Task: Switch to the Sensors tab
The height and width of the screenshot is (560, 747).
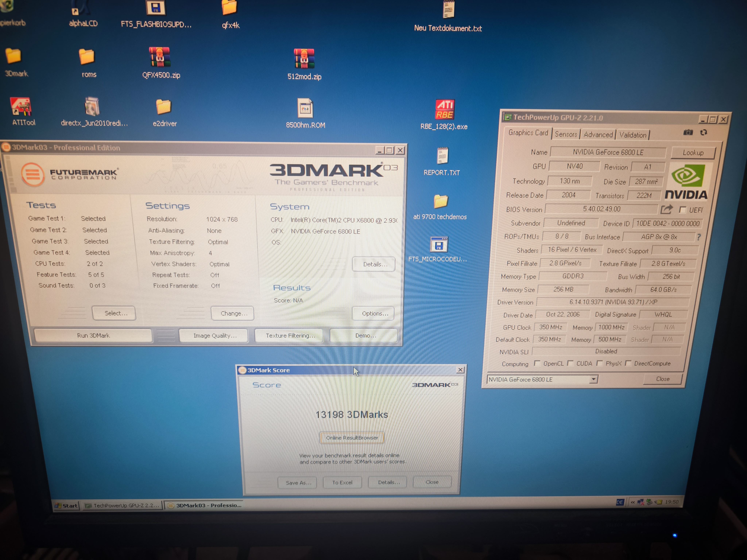Action: (566, 134)
